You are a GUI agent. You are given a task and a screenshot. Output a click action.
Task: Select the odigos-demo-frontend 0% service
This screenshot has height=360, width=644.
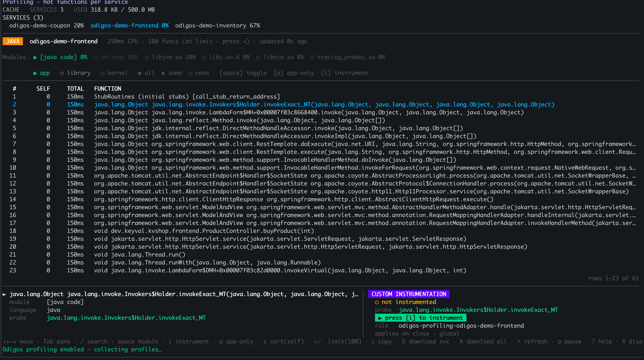130,26
